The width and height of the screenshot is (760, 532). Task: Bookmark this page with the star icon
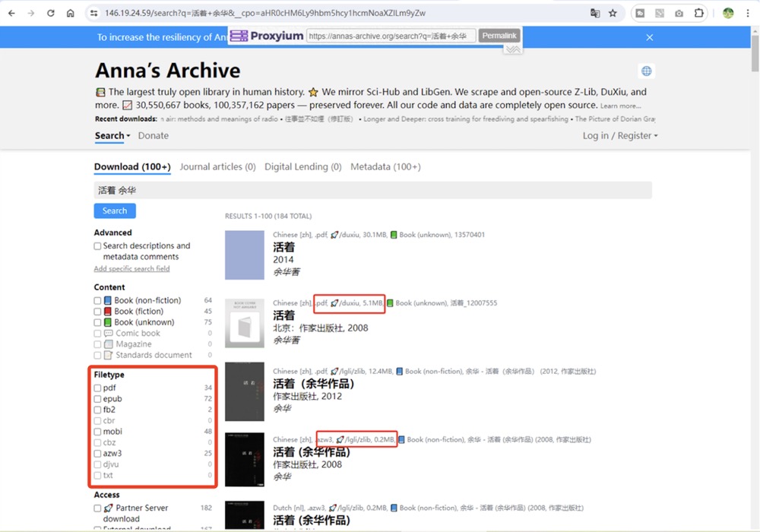[x=613, y=13]
